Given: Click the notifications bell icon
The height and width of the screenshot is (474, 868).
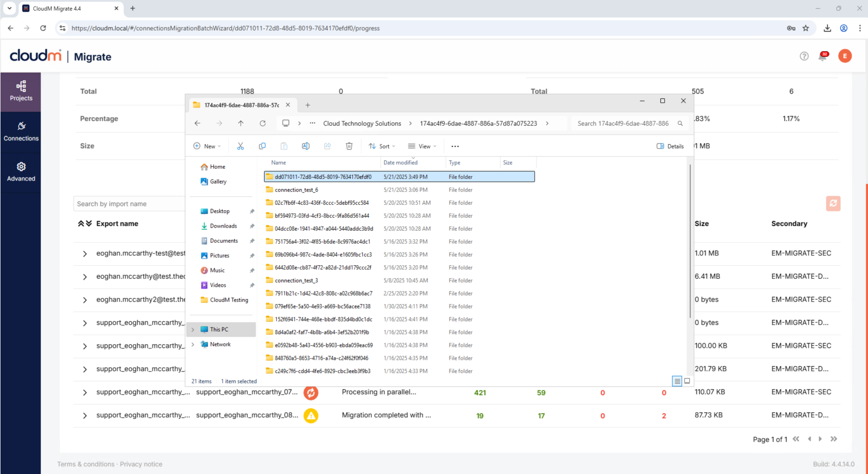Looking at the screenshot, I should click(822, 56).
